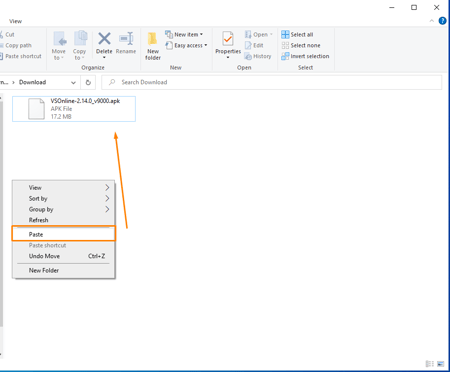This screenshot has height=372, width=450.
Task: Open the Easy access dropdown
Action: point(186,45)
